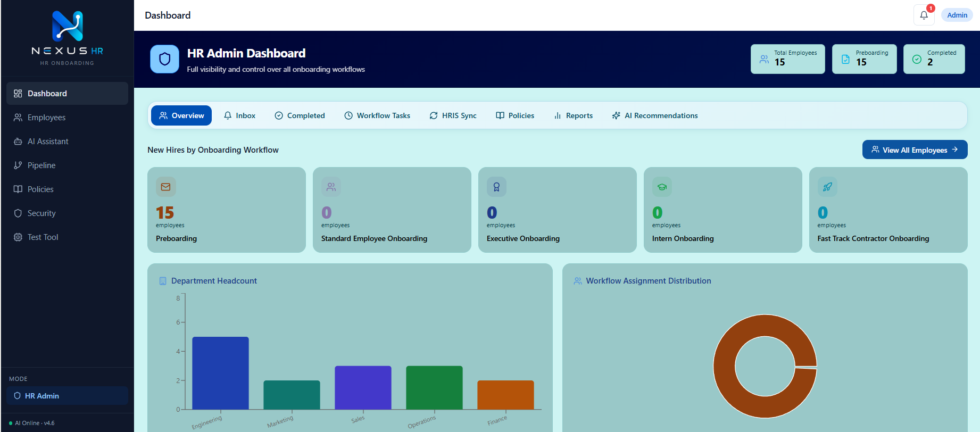
Task: Click the 'Dashboard' page title at top
Action: [168, 15]
